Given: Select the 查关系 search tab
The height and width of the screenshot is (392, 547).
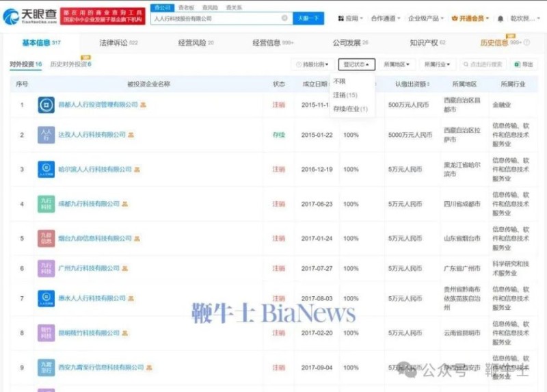Looking at the screenshot, I should (x=234, y=8).
